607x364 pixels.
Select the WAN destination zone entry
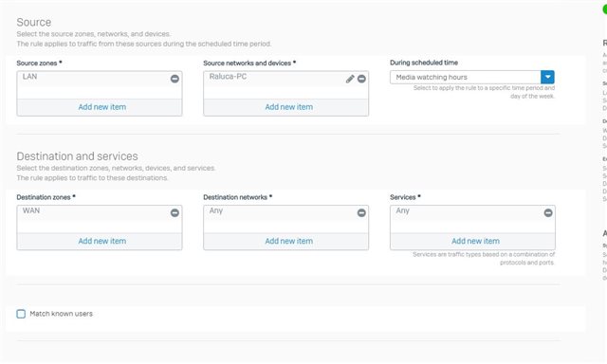tap(31, 210)
